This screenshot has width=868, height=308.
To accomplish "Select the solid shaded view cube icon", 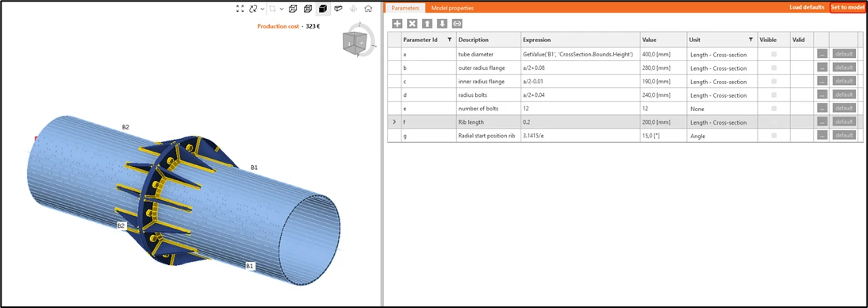I will [x=323, y=8].
